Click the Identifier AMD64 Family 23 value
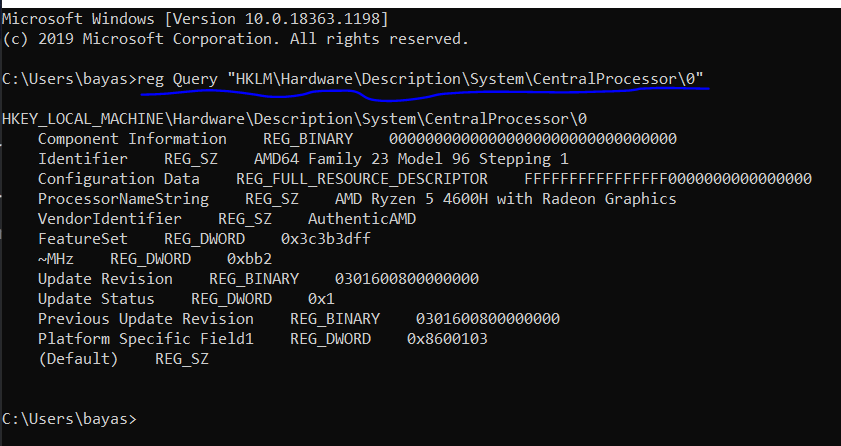841x446 pixels. pyautogui.click(x=411, y=159)
